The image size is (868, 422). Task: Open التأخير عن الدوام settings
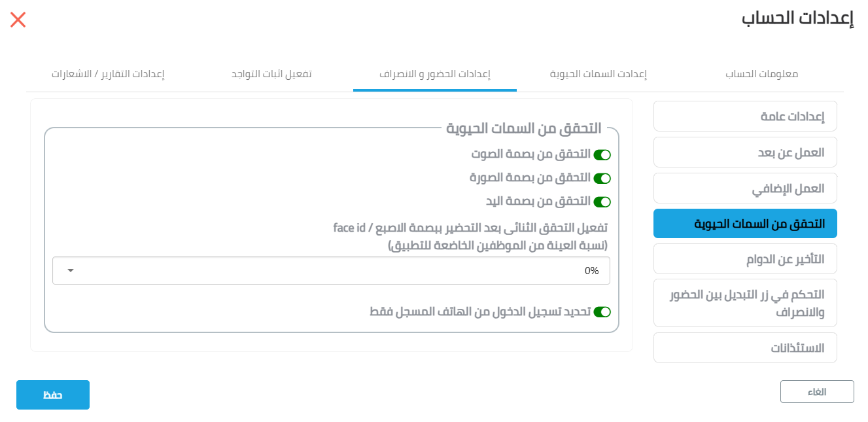pos(745,259)
